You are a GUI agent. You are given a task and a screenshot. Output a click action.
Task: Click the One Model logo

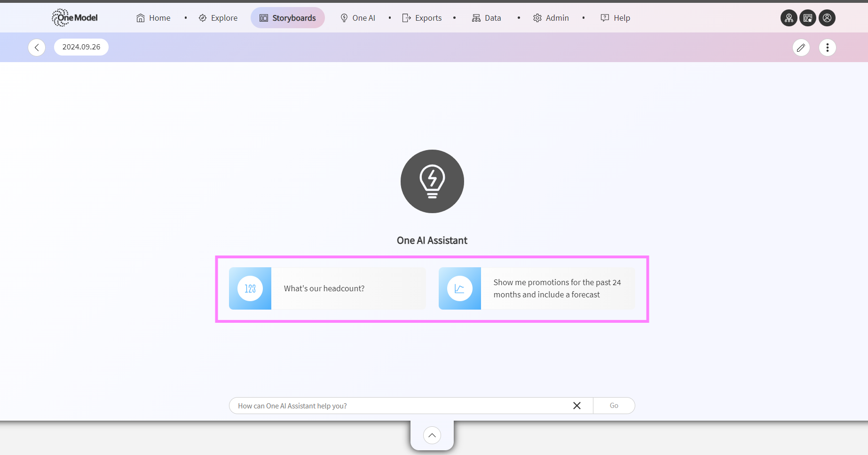pyautogui.click(x=75, y=18)
